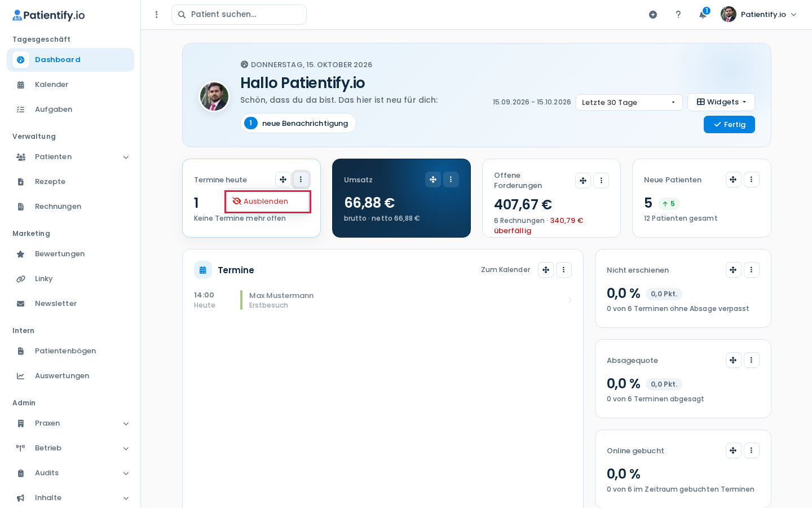Expand the Inhalte sidebar section
This screenshot has height=508, width=812.
70,498
